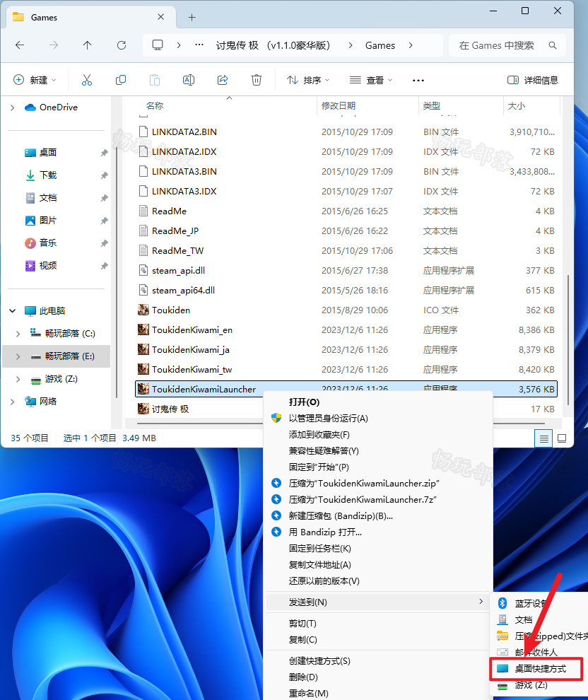This screenshot has width=588, height=700.
Task: Click the Rename icon in toolbar
Action: click(x=188, y=81)
